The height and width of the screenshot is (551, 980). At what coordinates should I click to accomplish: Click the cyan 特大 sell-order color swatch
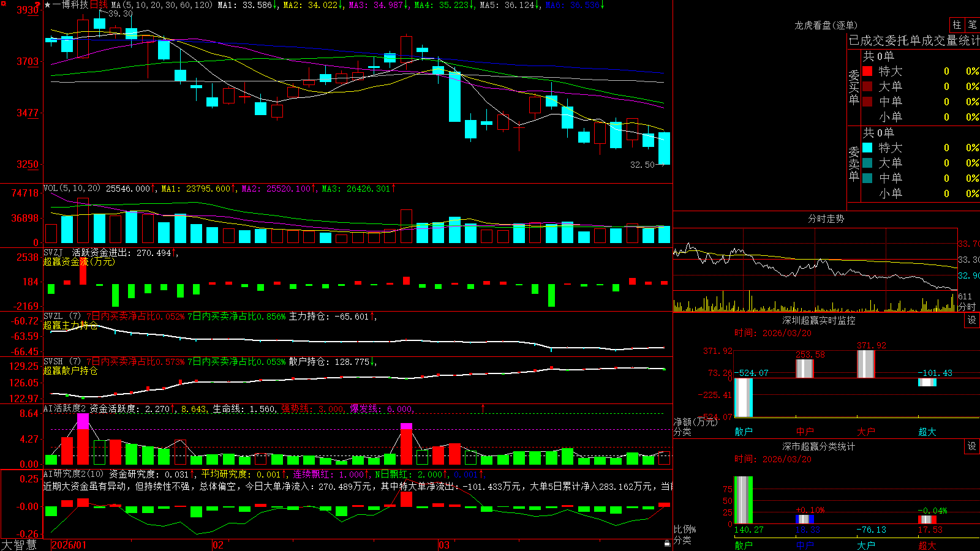(867, 148)
